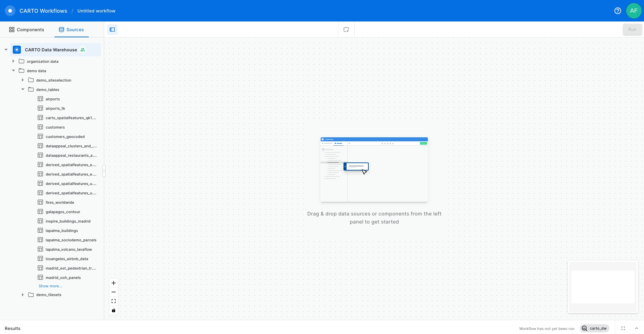Screen dimensions: 644x334
Task: Click the demo_siteselection folder icon
Action: [31, 80]
